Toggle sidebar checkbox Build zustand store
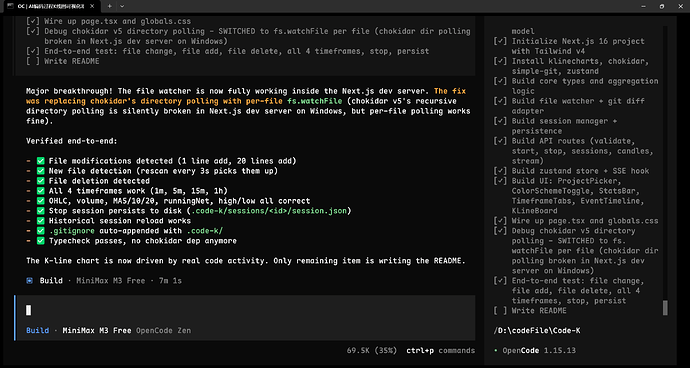690x368 pixels. tap(500, 171)
